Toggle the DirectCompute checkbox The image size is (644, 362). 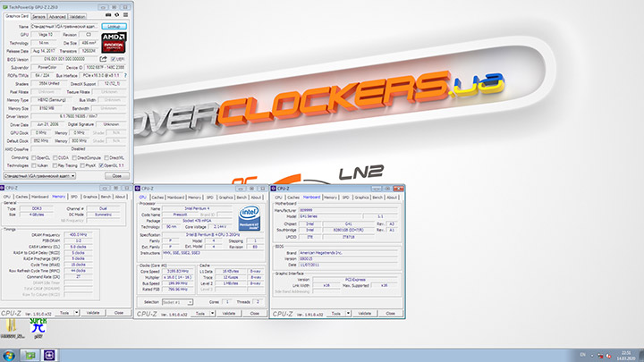coord(74,157)
